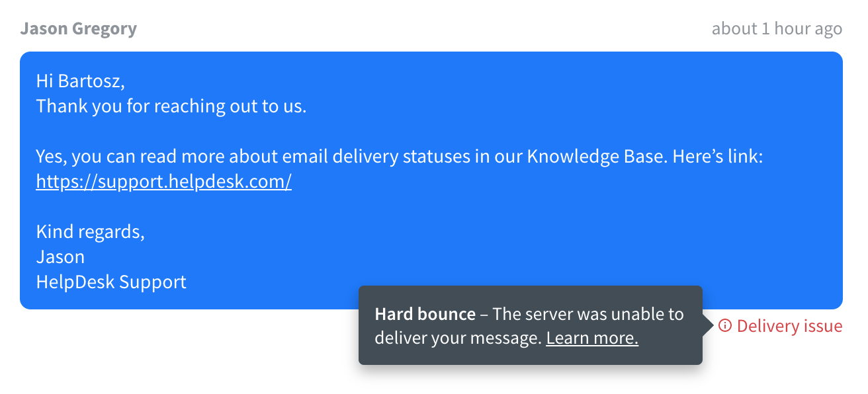Click "The server was unable to" tooltip text
The width and height of the screenshot is (868, 394).
pos(588,314)
